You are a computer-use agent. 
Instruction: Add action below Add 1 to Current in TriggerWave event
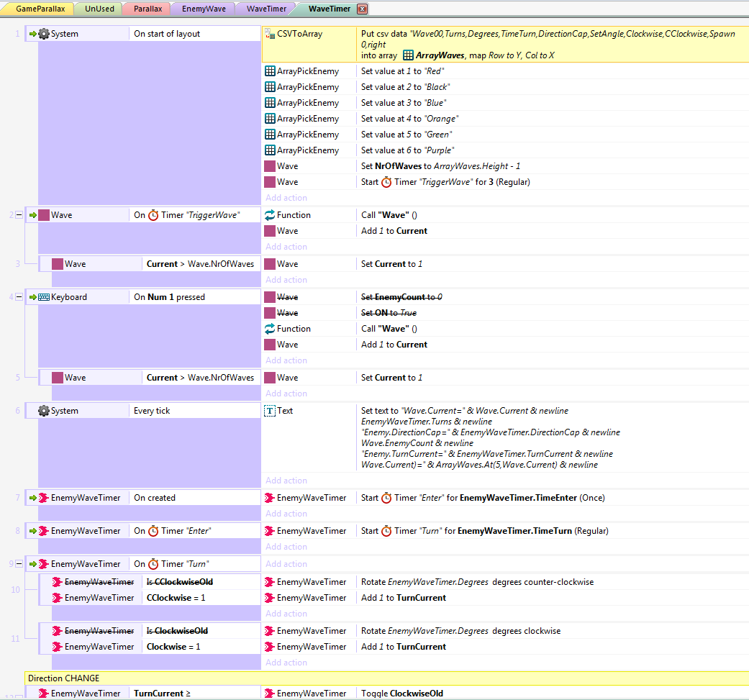click(286, 247)
